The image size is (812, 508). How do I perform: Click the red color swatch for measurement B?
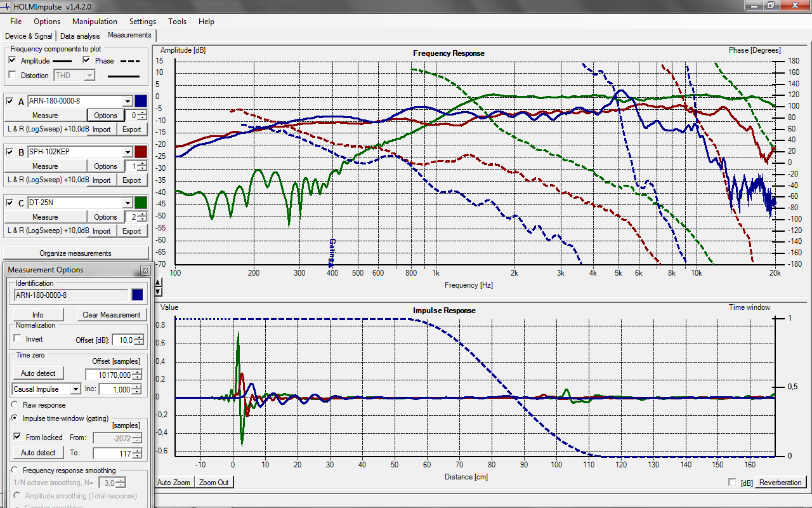coord(141,152)
